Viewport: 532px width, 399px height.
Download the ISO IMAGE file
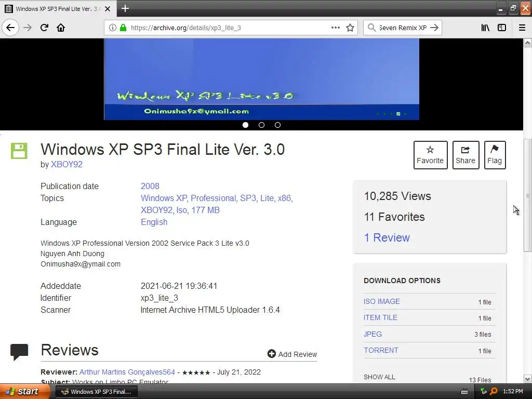point(382,302)
